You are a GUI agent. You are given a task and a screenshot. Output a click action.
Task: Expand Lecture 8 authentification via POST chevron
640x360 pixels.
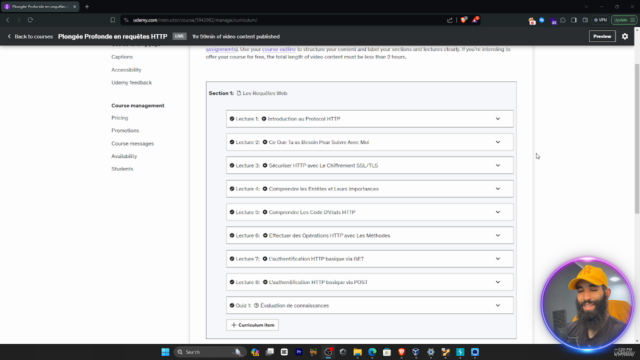[498, 282]
